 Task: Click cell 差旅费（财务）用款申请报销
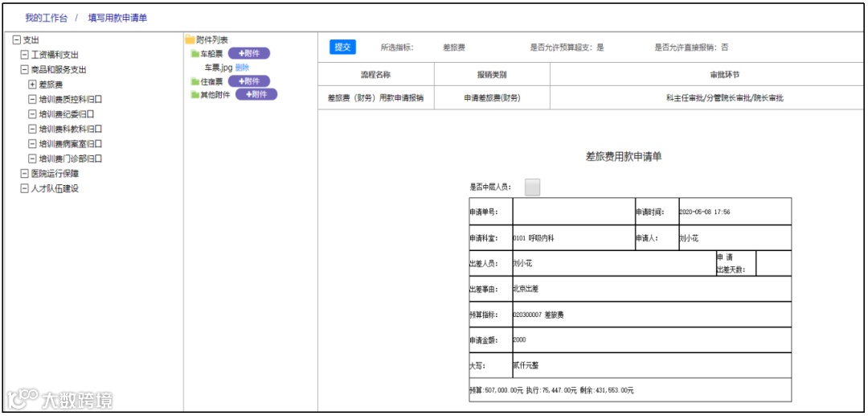coord(376,98)
